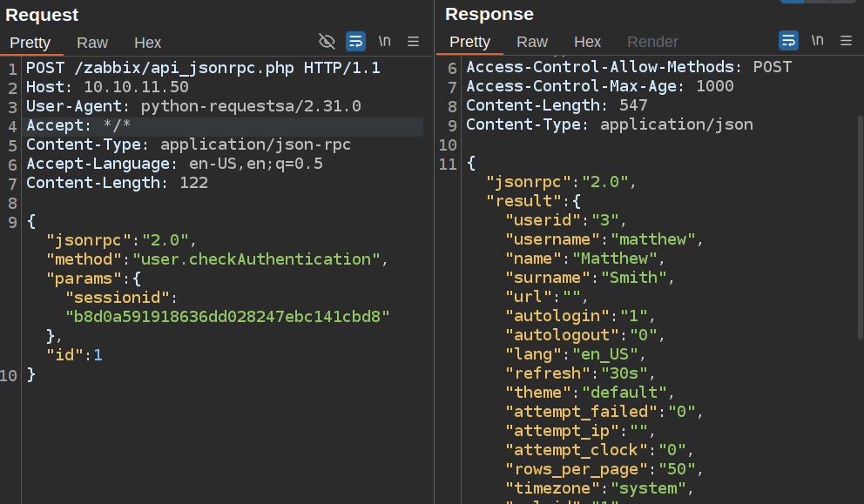Toggle the crossed-eye icon in Request panel
The width and height of the screenshot is (864, 504).
pyautogui.click(x=327, y=41)
